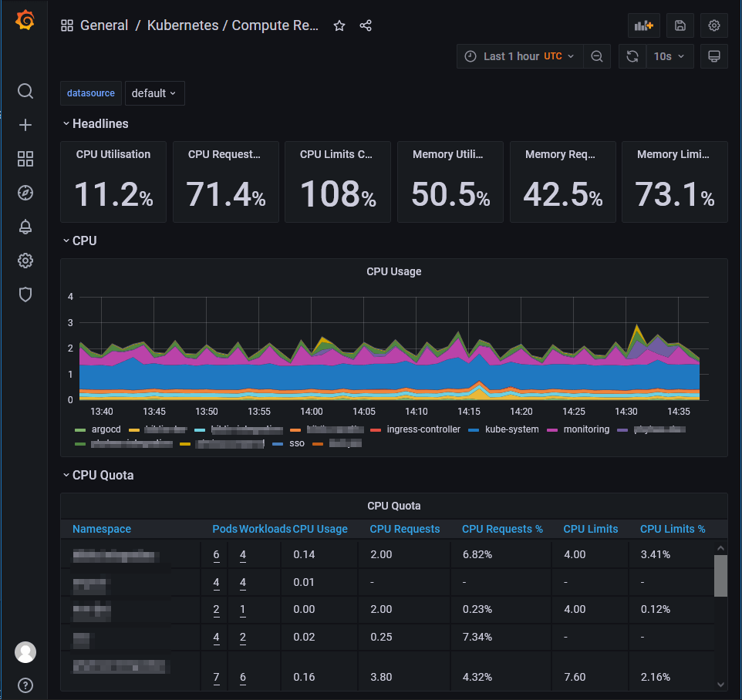Open Server Admin shield icon

click(25, 294)
